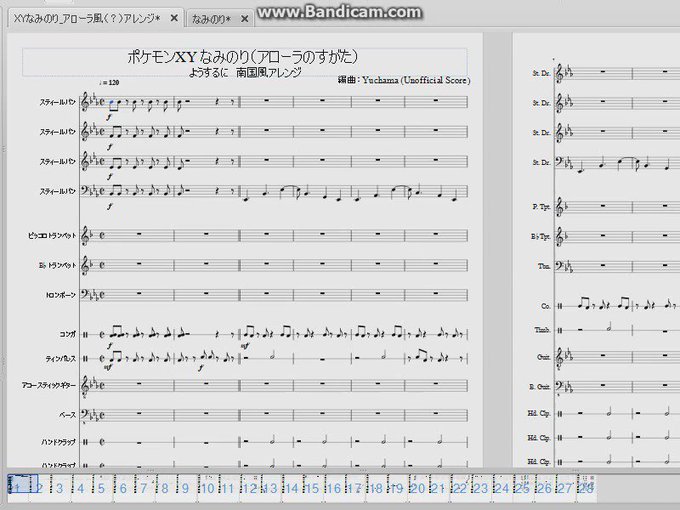Select the bass clef of ベース staff

(x=86, y=414)
